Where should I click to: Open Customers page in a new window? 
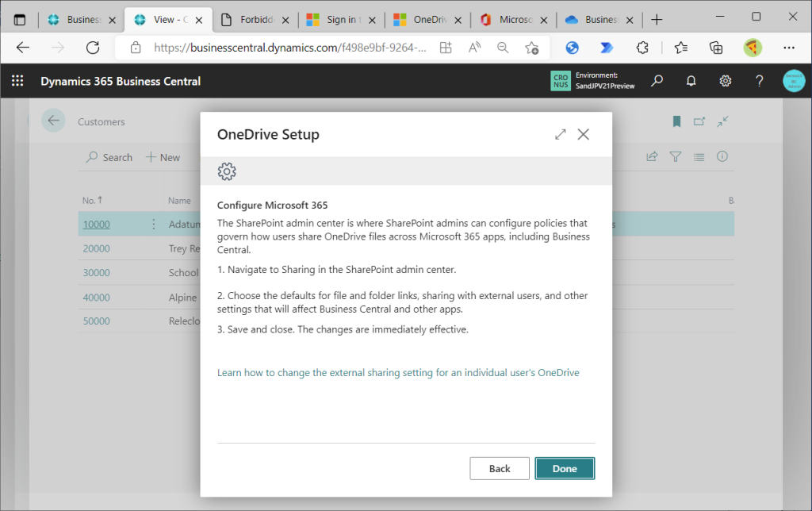click(x=699, y=121)
